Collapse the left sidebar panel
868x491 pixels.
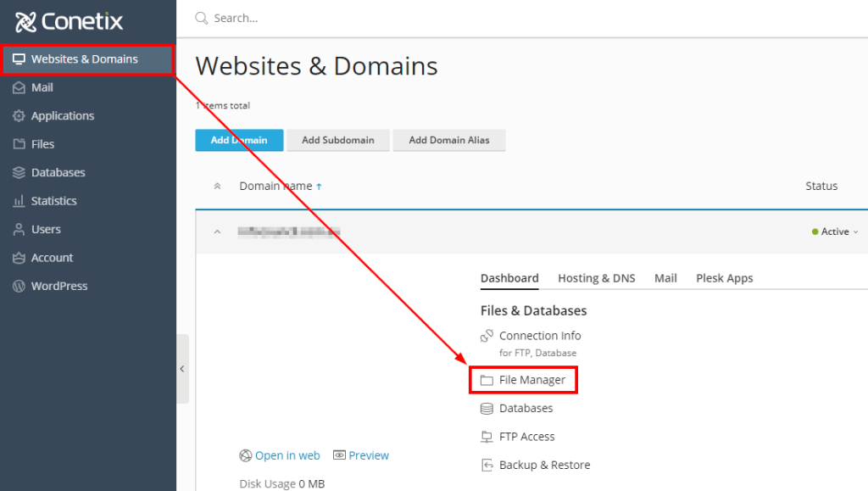click(x=182, y=369)
